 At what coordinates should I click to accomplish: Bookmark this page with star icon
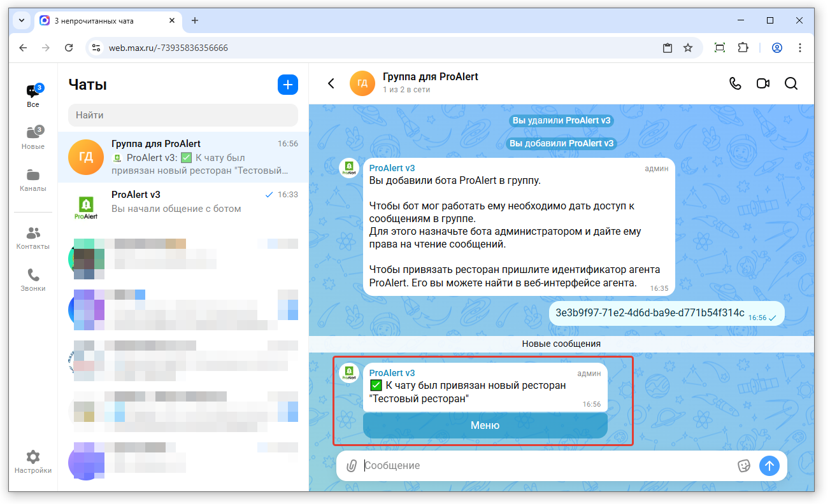pos(688,48)
